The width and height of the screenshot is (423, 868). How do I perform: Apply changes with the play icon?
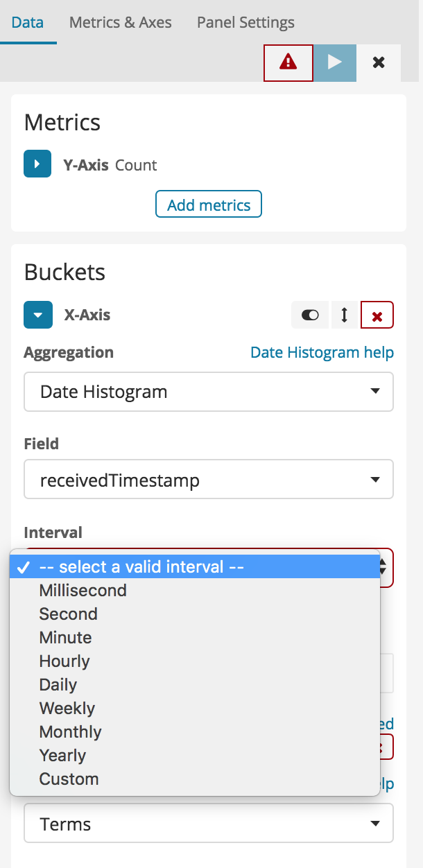coord(334,62)
